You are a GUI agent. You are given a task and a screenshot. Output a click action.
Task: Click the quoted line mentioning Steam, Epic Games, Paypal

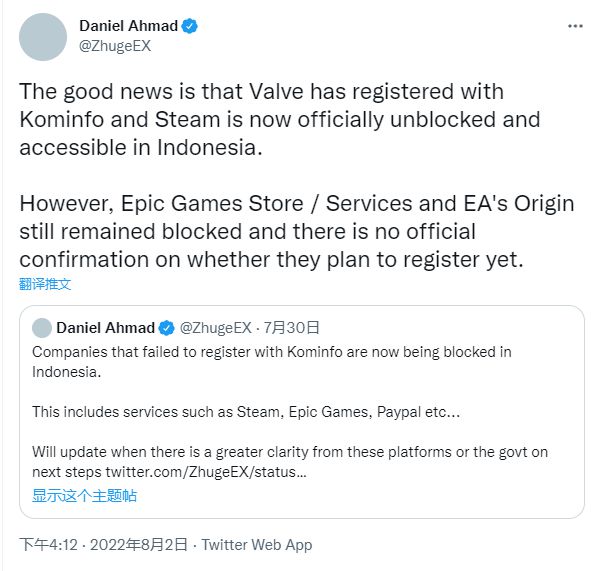tap(246, 412)
